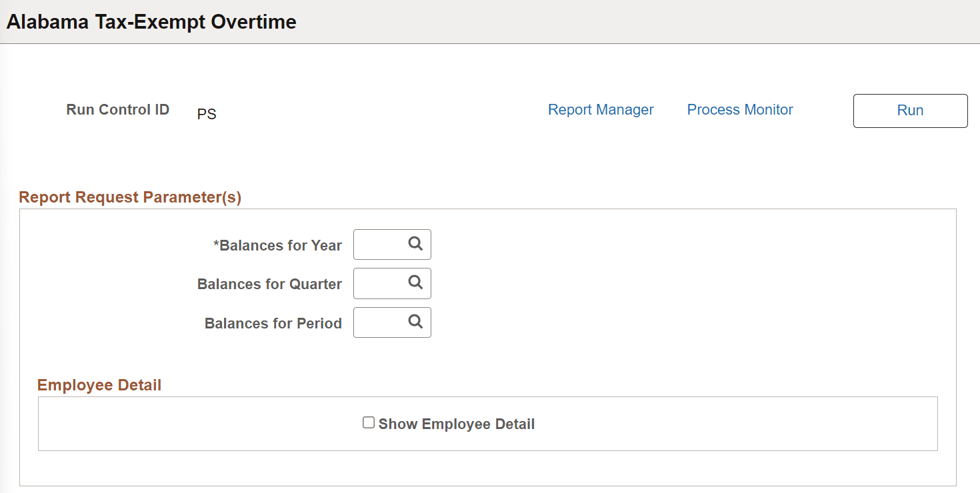The height and width of the screenshot is (493, 980).
Task: Click the Employee Detail section header
Action: [x=99, y=384]
